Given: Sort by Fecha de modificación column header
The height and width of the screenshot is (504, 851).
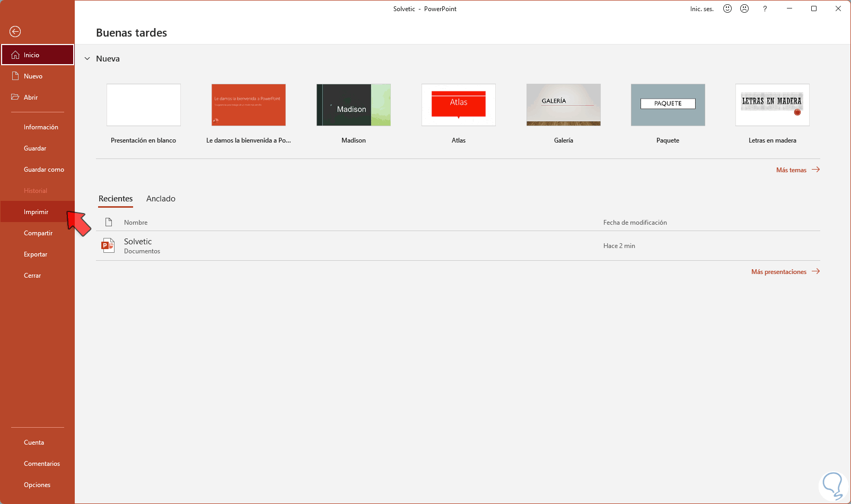Looking at the screenshot, I should tap(635, 223).
